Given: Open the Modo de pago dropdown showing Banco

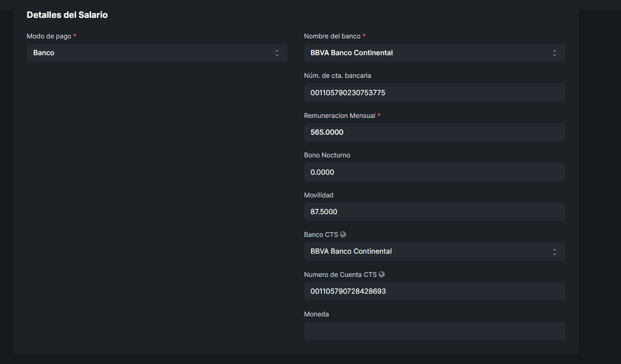Looking at the screenshot, I should click(x=151, y=53).
